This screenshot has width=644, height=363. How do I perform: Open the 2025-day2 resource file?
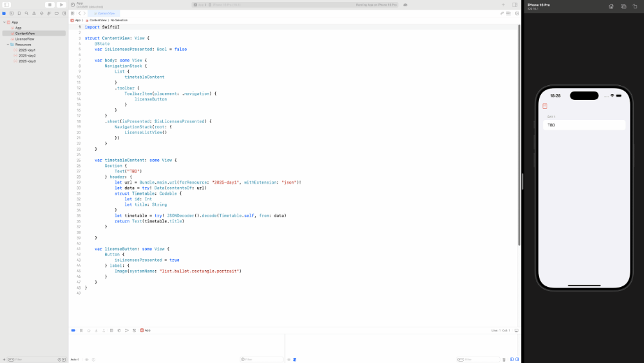tap(26, 55)
